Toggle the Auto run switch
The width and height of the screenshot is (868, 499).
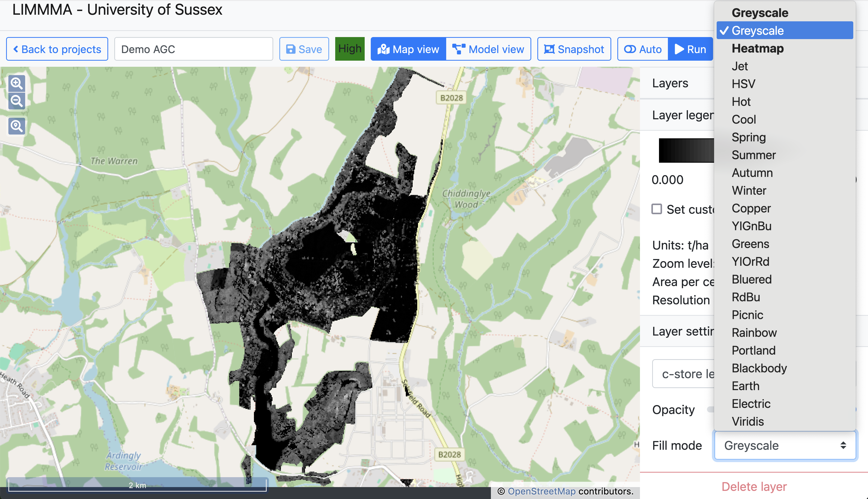[643, 49]
